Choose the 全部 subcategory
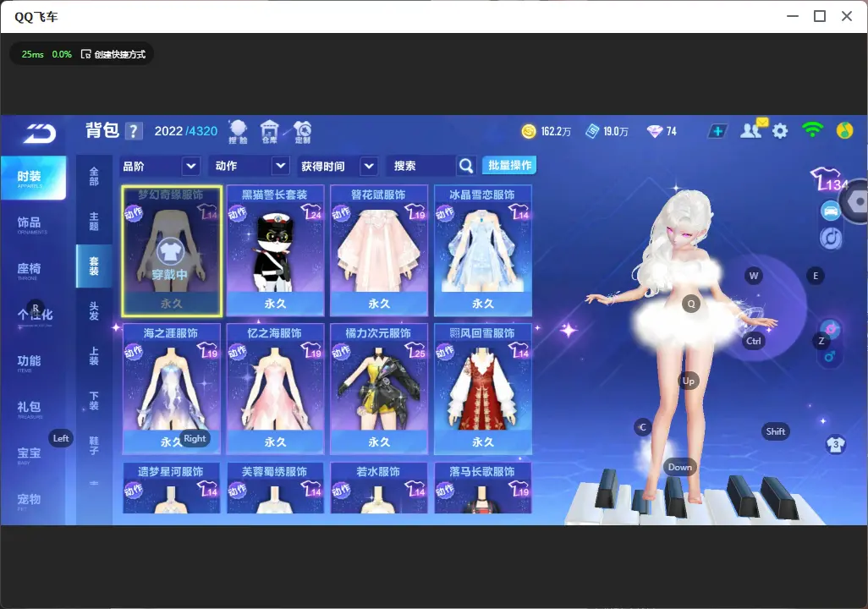 click(x=94, y=177)
